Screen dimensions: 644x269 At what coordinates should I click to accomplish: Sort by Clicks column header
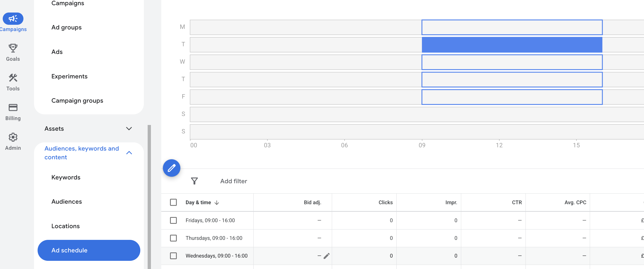385,202
